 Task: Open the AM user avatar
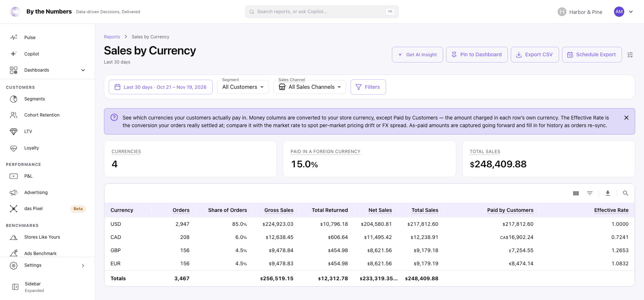(x=619, y=12)
